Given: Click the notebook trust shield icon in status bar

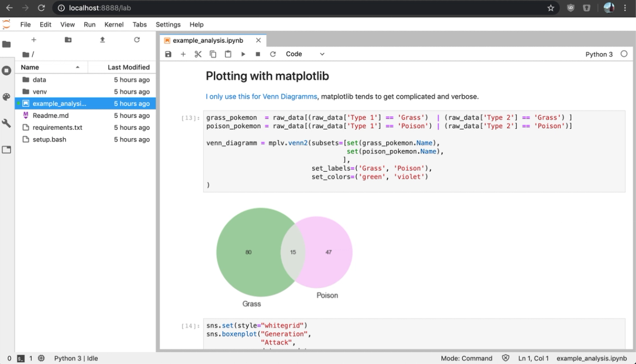Looking at the screenshot, I should pos(505,358).
